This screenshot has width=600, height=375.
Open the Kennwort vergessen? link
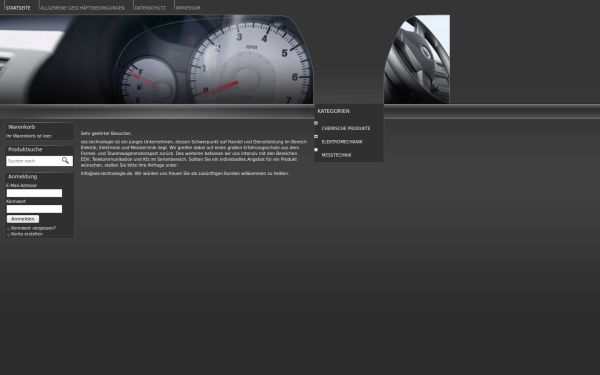[33, 228]
